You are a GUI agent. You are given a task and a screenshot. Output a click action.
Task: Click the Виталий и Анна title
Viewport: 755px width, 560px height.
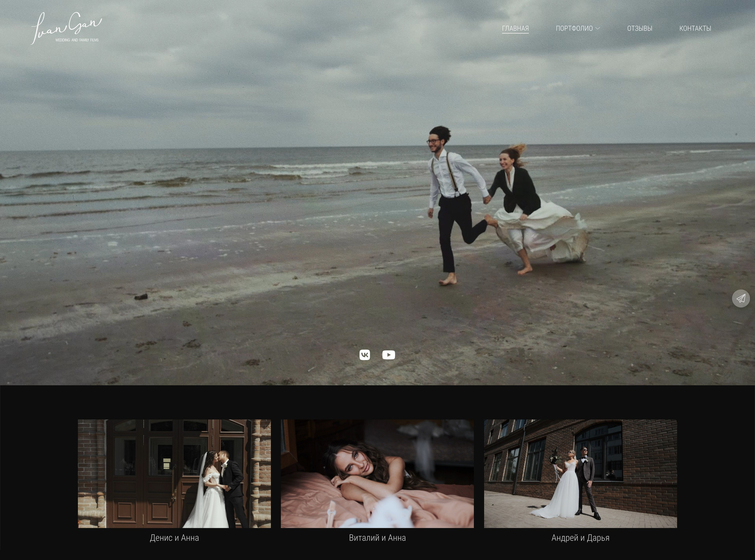pyautogui.click(x=377, y=538)
